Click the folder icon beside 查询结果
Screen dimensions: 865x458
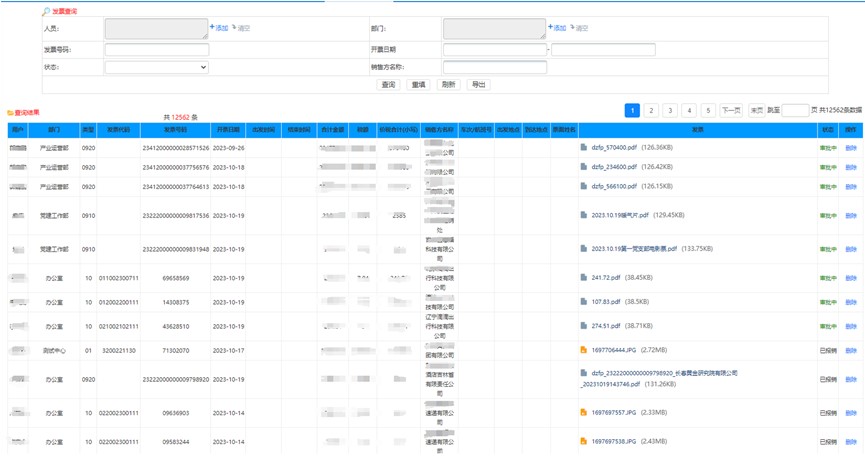10,113
